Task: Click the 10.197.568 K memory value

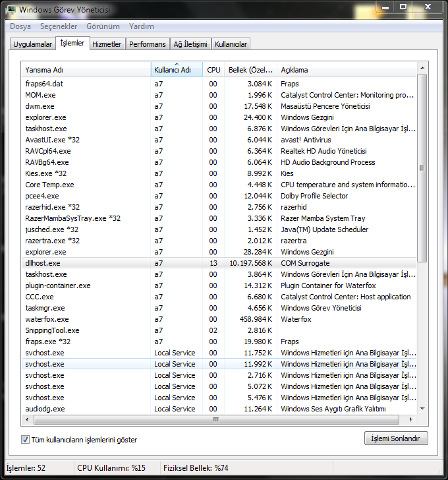Action: [x=251, y=263]
